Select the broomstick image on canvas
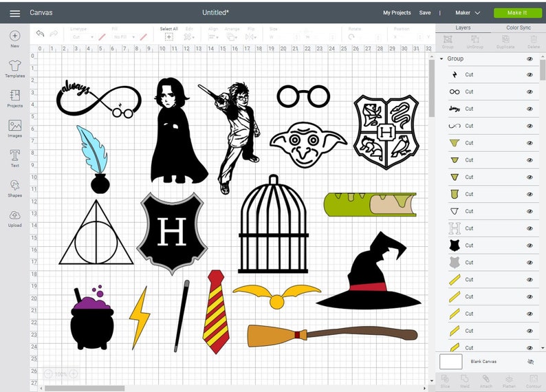 (332, 336)
